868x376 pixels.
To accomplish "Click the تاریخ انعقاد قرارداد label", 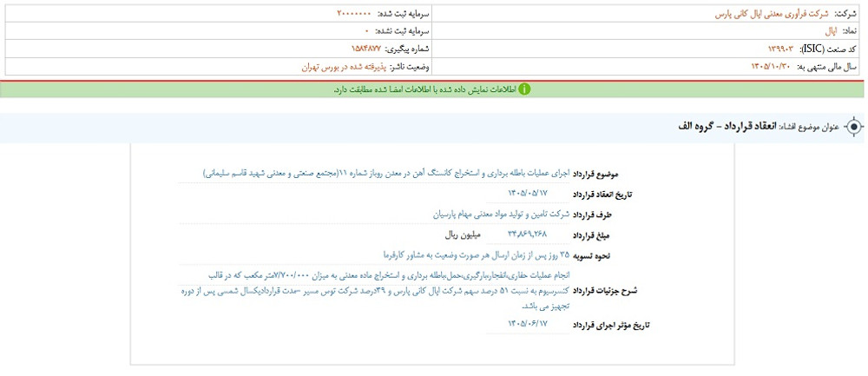I will pyautogui.click(x=601, y=195).
